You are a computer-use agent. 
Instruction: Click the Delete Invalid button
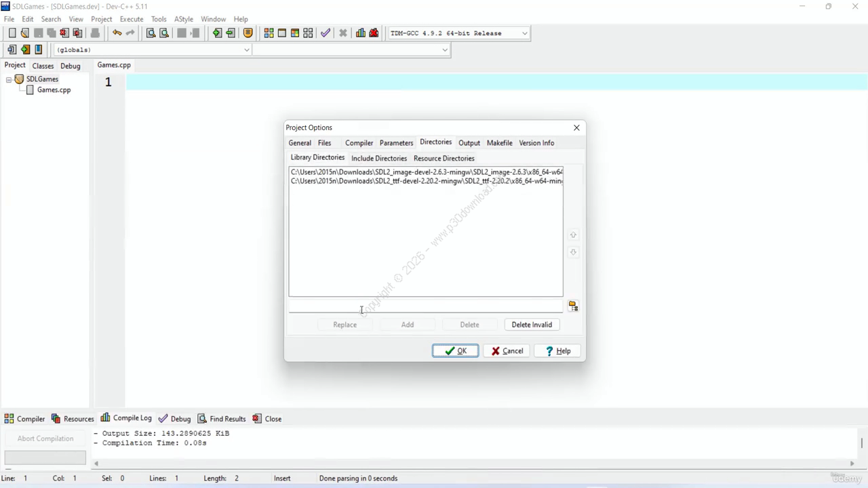(x=532, y=325)
